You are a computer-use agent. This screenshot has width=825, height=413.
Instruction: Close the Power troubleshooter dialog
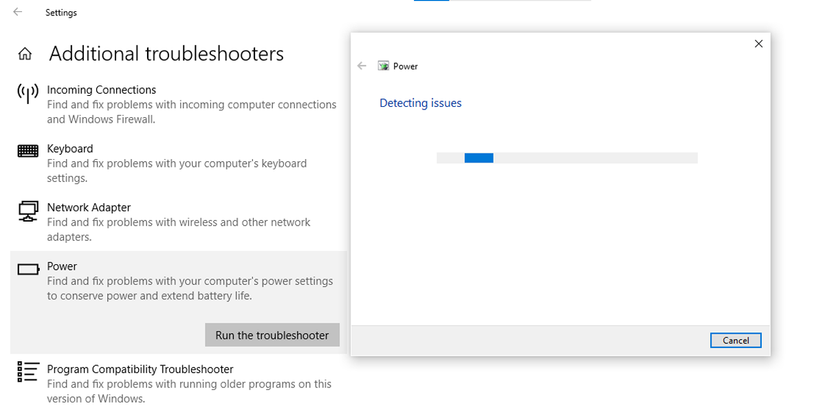coord(758,44)
